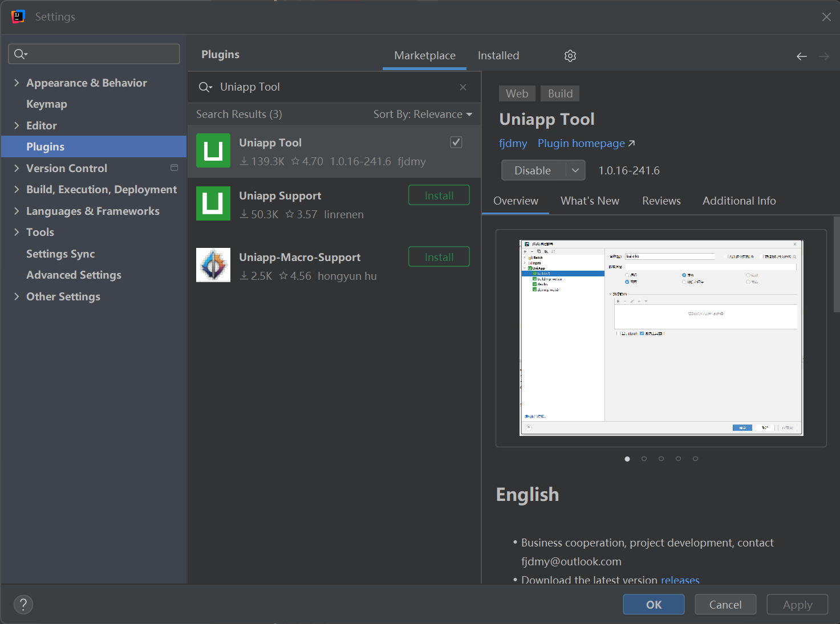Expand the Other Settings section
This screenshot has height=624, width=840.
coord(17,296)
